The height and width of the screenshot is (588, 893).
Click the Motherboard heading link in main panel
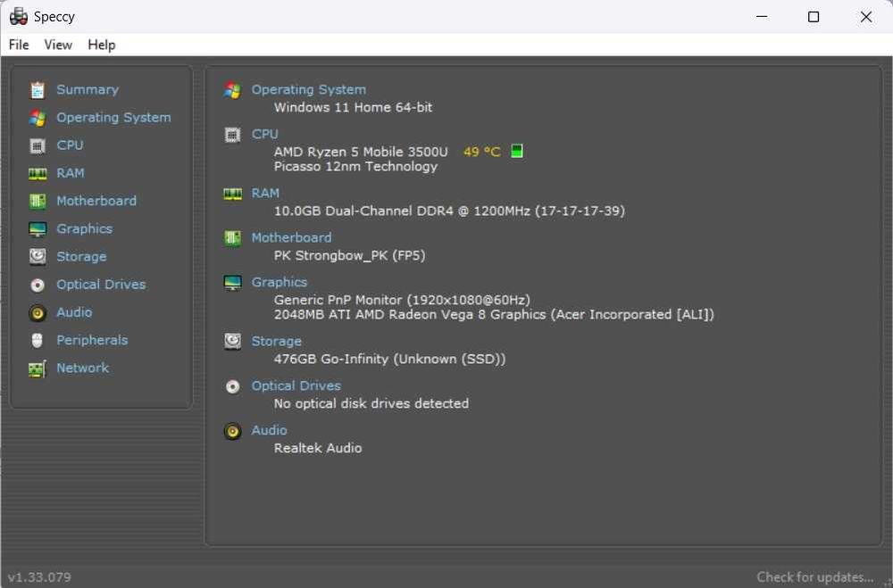[292, 238]
